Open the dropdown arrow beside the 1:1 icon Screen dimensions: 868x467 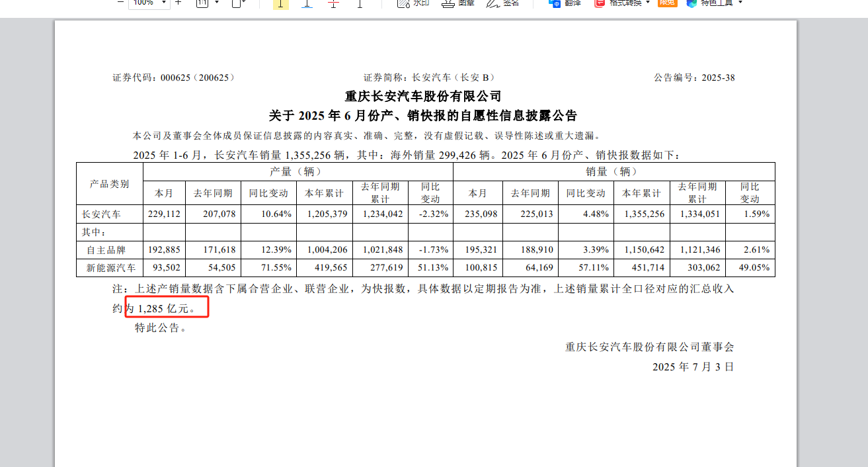click(217, 3)
